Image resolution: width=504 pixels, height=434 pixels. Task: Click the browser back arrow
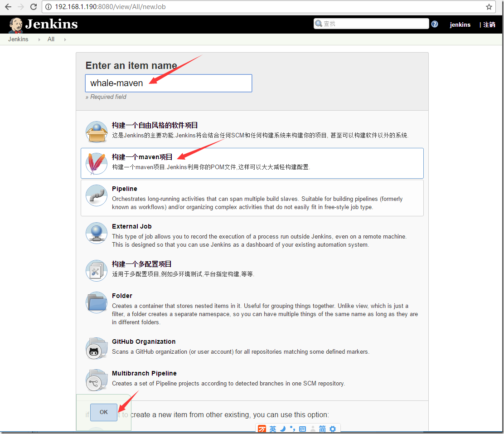coord(8,7)
